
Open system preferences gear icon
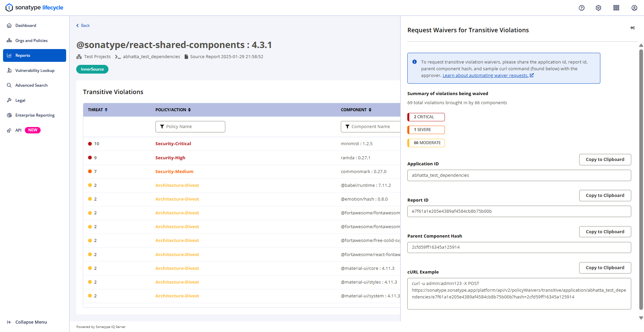(x=598, y=8)
